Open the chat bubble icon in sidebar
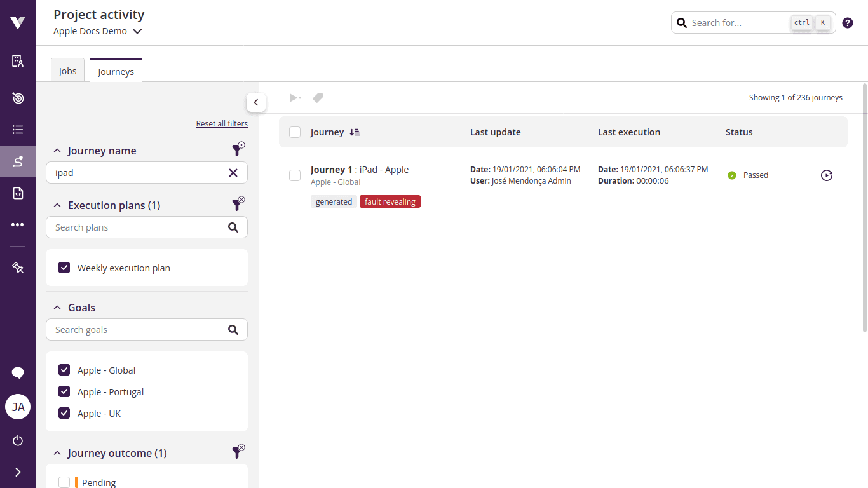This screenshot has height=488, width=868. coord(18,373)
